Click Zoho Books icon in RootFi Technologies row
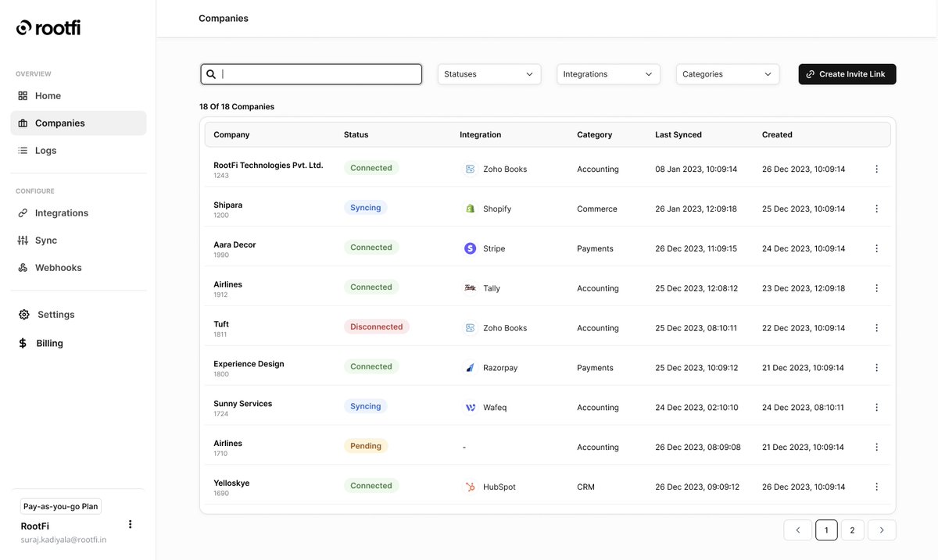This screenshot has height=560, width=938. point(470,169)
